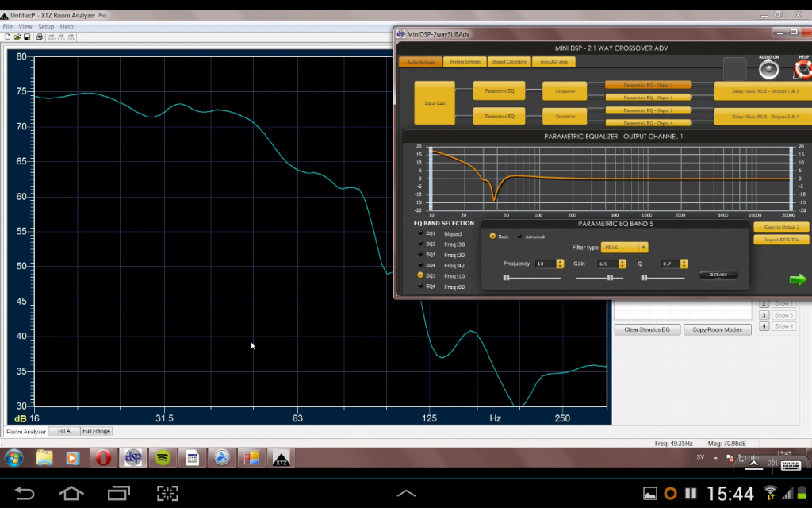Screen dimensions: 812x508
Task: Open the Help menu in XTZ
Action: pos(67,26)
